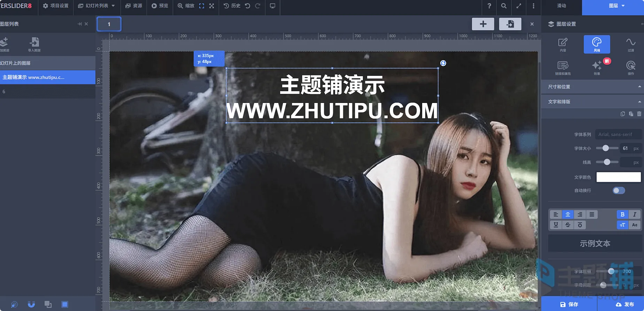Open the 链接和属性 section
The height and width of the screenshot is (311, 644).
click(x=563, y=68)
